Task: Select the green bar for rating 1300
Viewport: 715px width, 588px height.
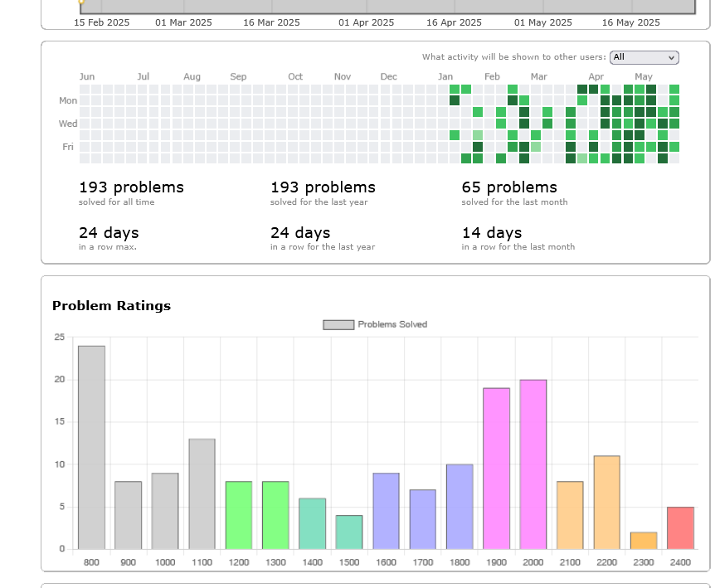Action: pos(275,515)
